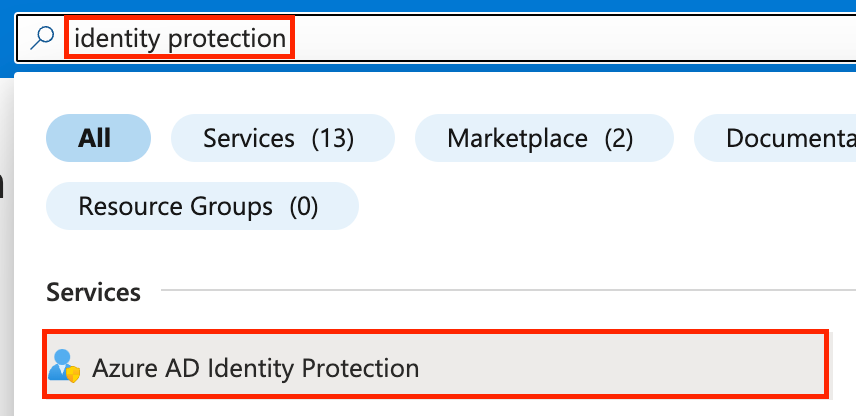The width and height of the screenshot is (856, 416).
Task: Click the (0) count on Resource Groups pill
Action: tap(303, 206)
